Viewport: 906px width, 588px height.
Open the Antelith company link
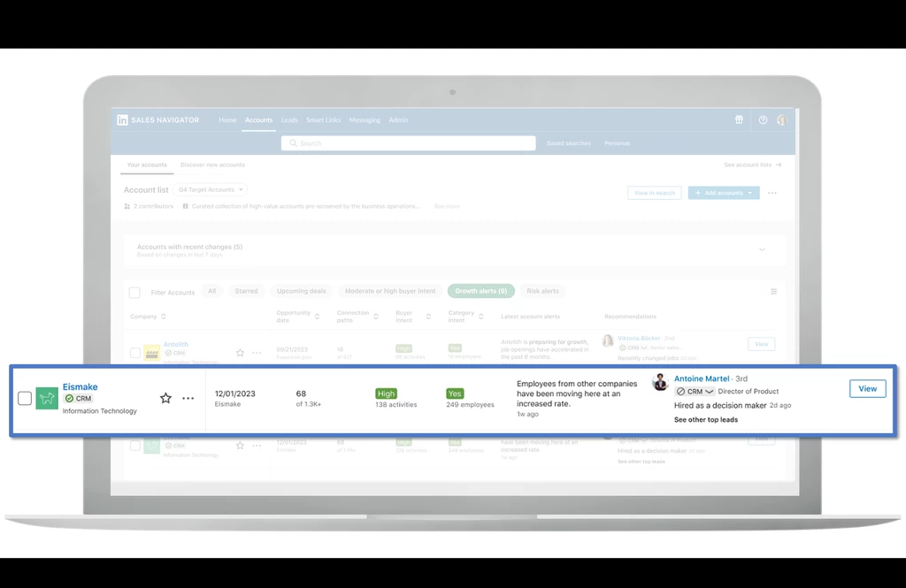click(x=176, y=344)
